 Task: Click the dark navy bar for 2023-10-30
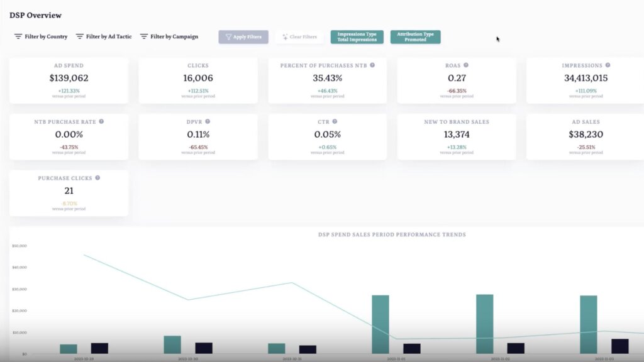point(204,348)
